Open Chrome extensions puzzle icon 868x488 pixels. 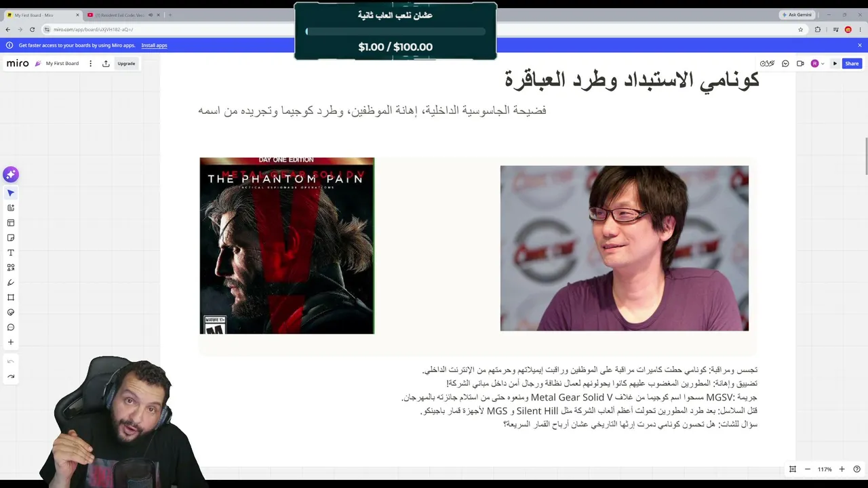tap(817, 30)
